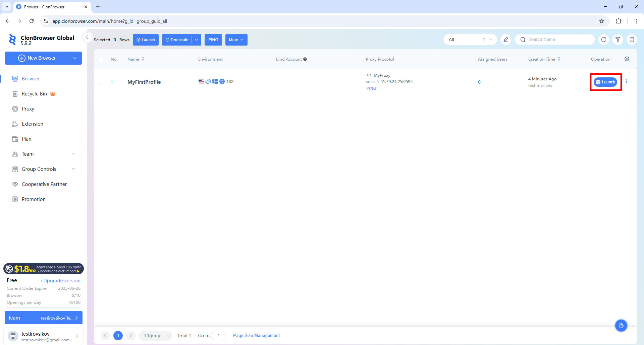The height and width of the screenshot is (345, 644).
Task: Open the column settings gear in the table header
Action: tap(627, 59)
